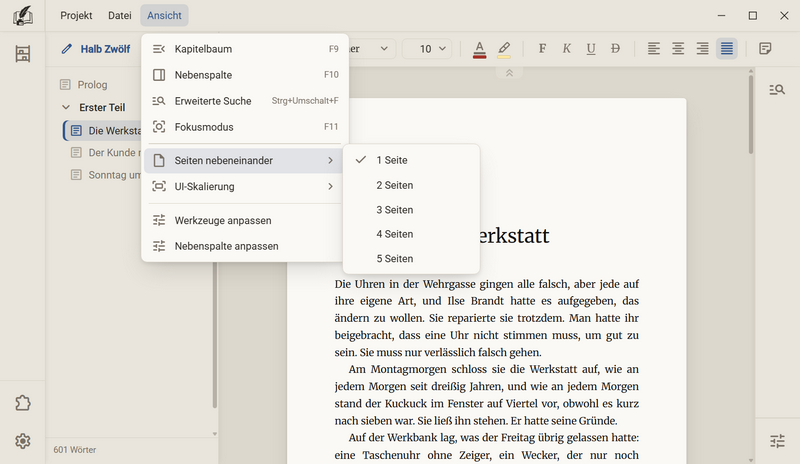Image resolution: width=800 pixels, height=464 pixels.
Task: Select 4 Seiten option
Action: click(411, 234)
